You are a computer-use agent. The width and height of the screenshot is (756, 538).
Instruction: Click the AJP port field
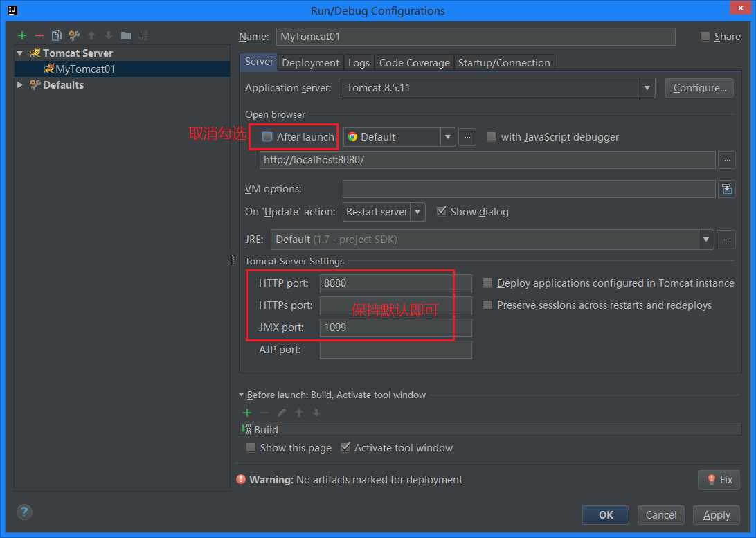[x=396, y=350]
